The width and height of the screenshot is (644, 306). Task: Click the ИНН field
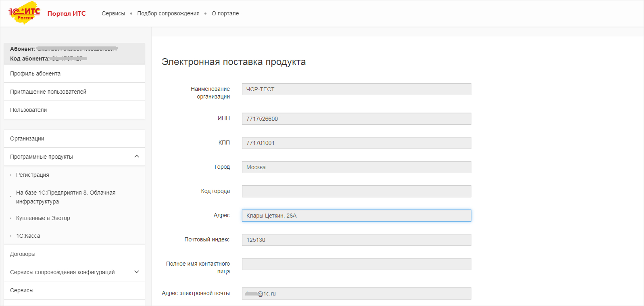click(356, 119)
